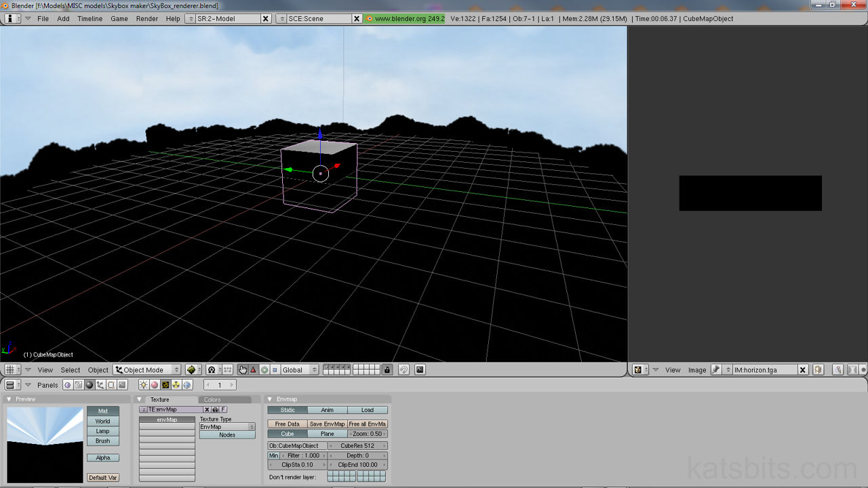
Task: Click the viewport shading icon in 3D header
Action: pos(191,369)
